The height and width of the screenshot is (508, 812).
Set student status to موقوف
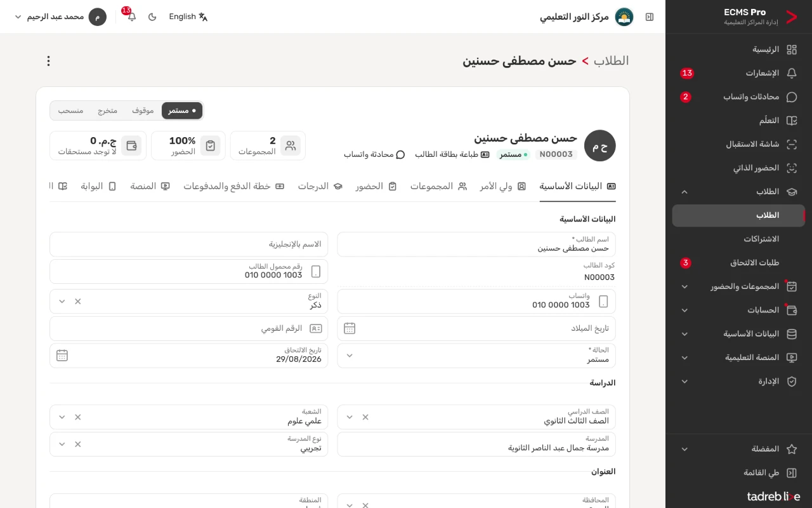(143, 110)
